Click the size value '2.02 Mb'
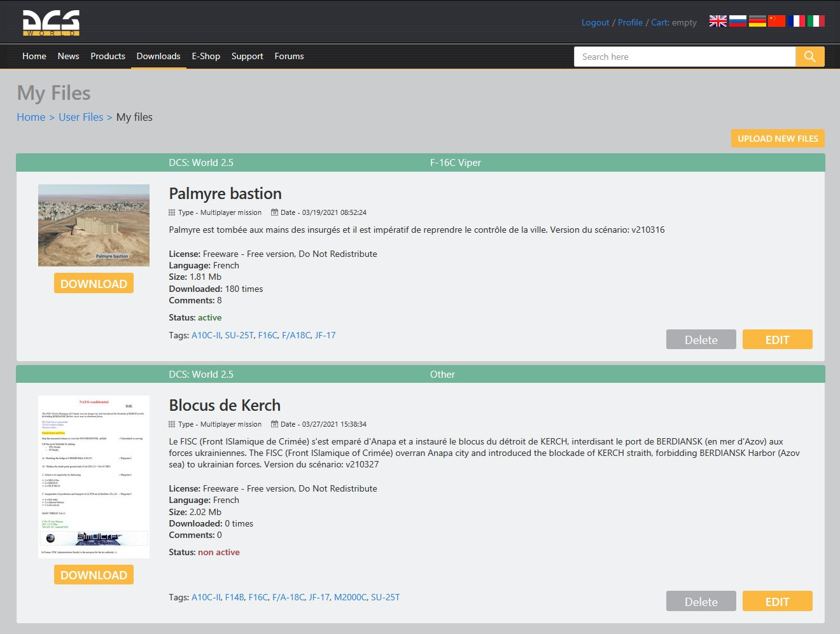840x634 pixels. pos(206,512)
